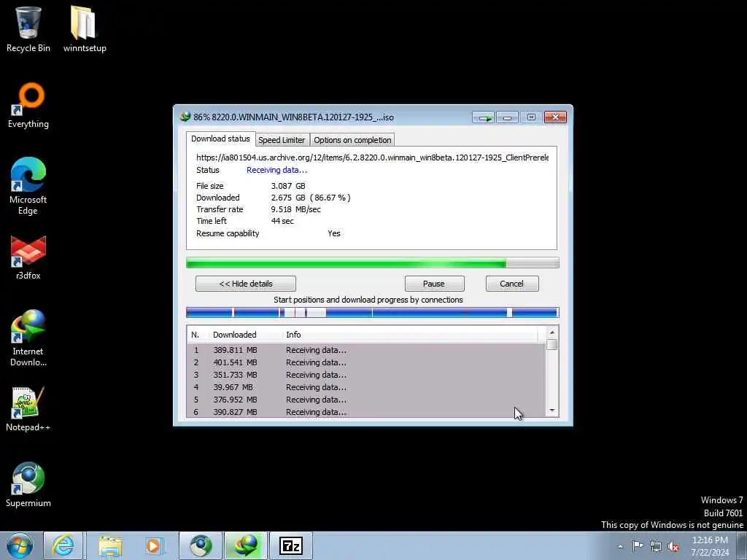Open 7-Zip from the taskbar
The height and width of the screenshot is (560, 747).
tap(291, 545)
